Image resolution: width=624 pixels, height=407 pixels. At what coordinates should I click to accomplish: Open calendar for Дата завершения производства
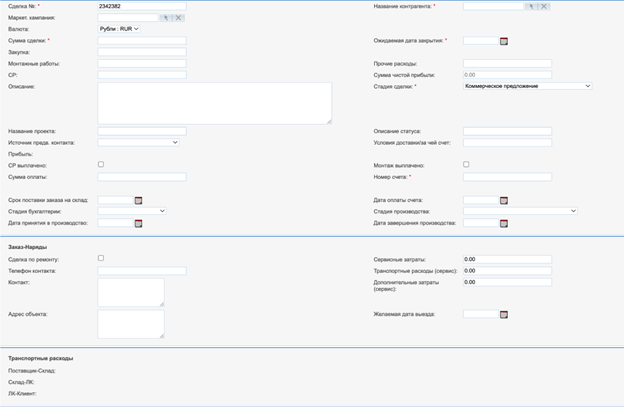(504, 223)
